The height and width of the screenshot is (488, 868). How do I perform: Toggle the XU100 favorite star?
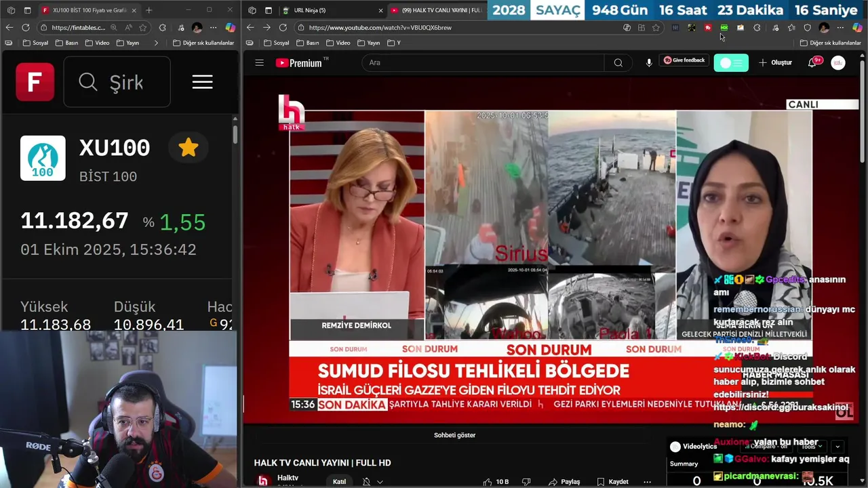189,148
